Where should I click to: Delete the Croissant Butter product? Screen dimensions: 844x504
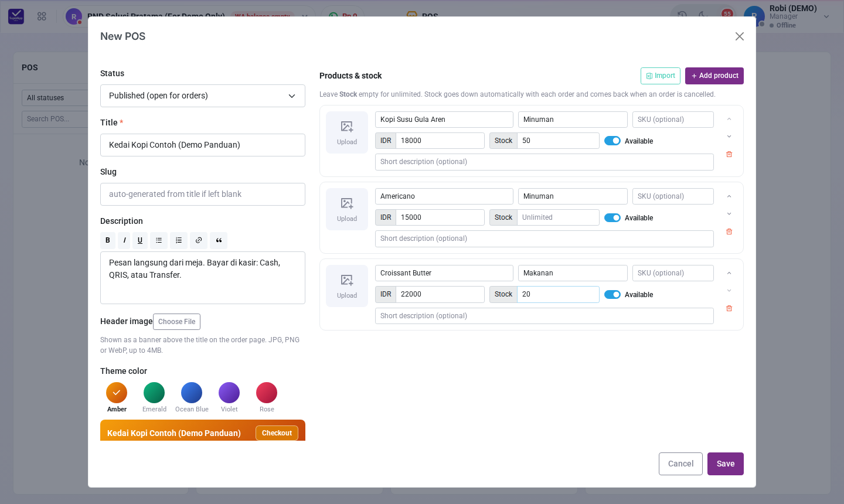[729, 308]
